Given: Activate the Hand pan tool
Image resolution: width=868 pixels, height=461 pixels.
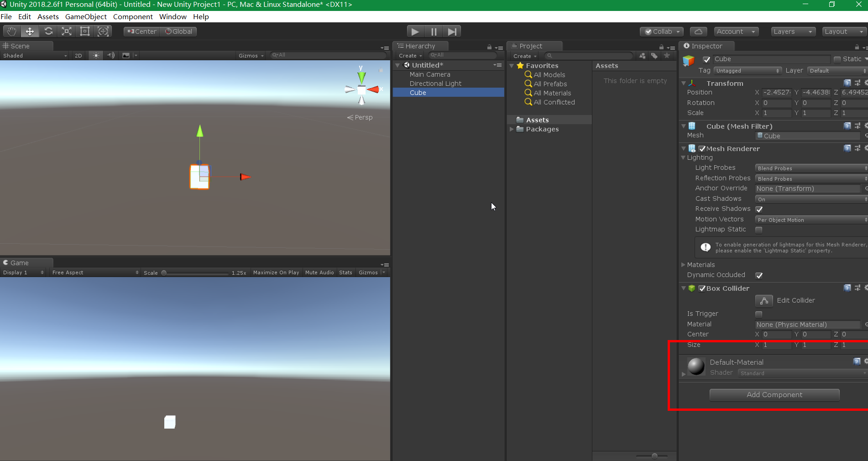Looking at the screenshot, I should click(x=11, y=31).
